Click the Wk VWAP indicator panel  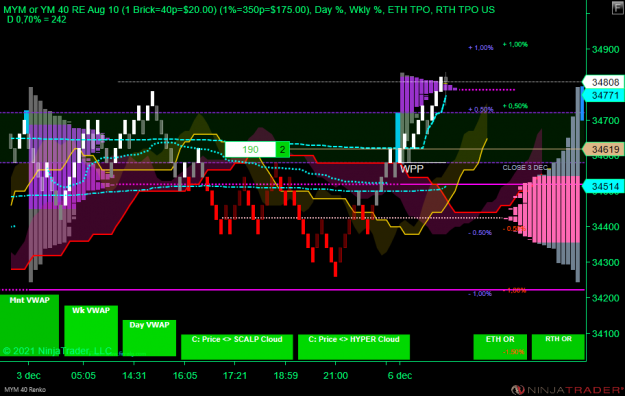coord(91,331)
